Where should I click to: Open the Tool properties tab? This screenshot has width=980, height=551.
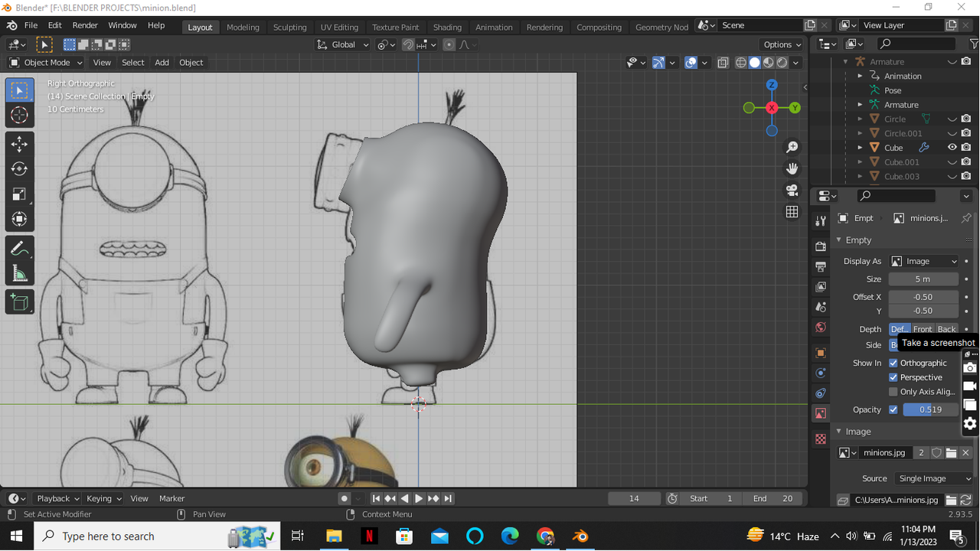[x=821, y=220]
